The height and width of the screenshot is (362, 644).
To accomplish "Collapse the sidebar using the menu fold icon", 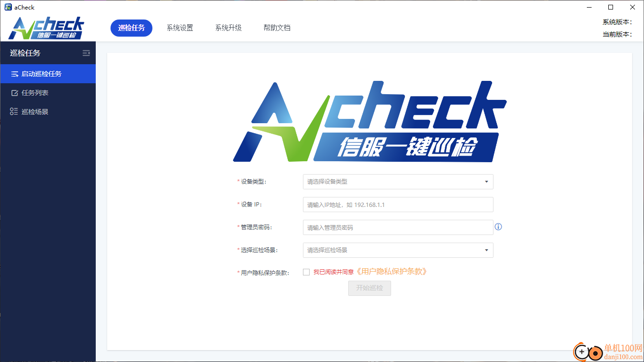I will [86, 53].
